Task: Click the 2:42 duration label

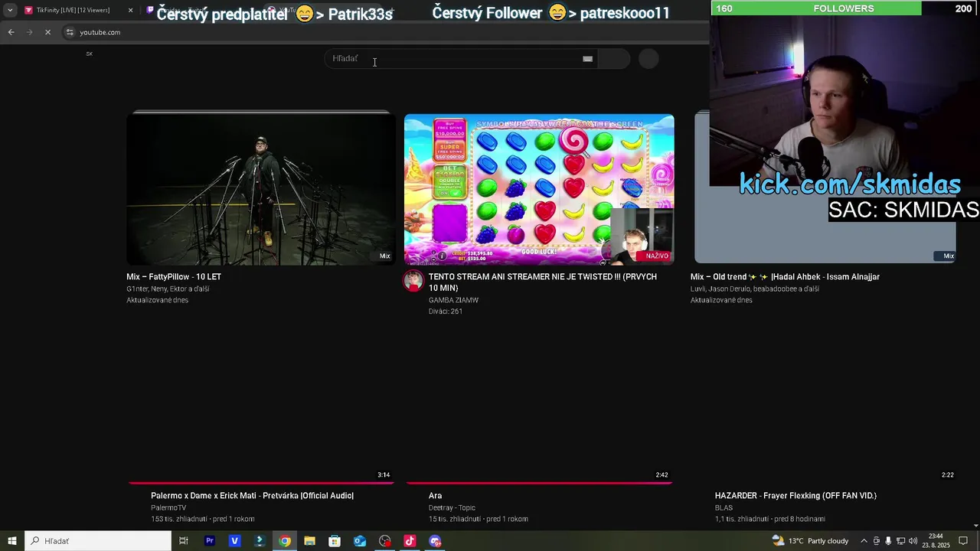Action: tap(661, 474)
